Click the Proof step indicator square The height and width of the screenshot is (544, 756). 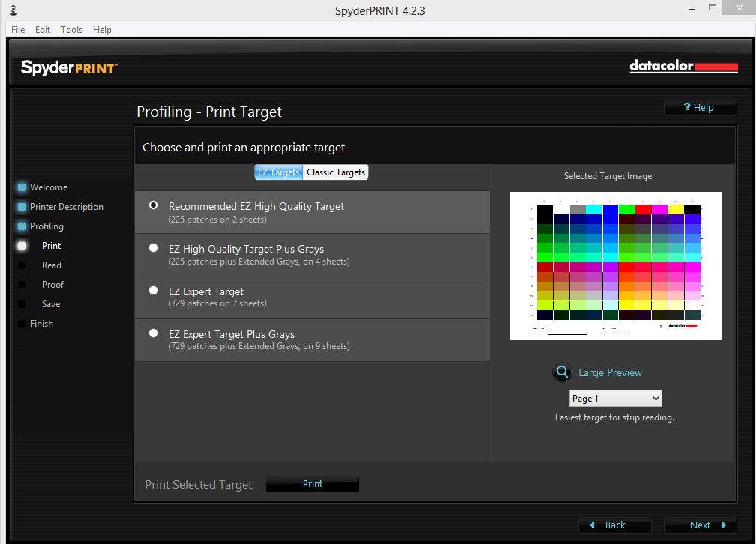(22, 285)
